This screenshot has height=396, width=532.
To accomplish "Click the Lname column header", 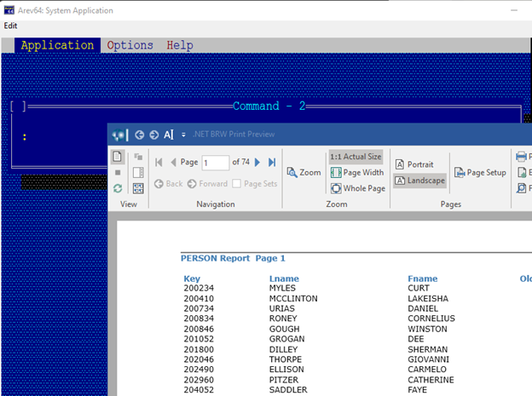I will (x=284, y=278).
